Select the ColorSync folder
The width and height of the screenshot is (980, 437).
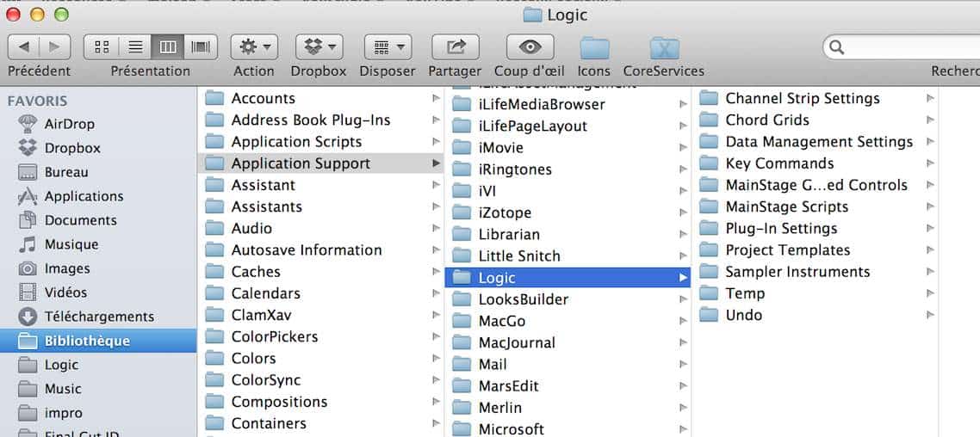(320, 379)
